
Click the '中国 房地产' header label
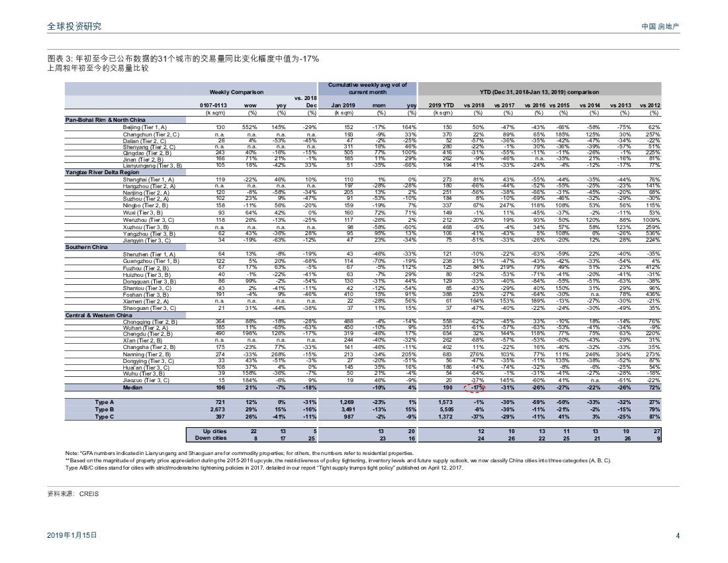660,26
